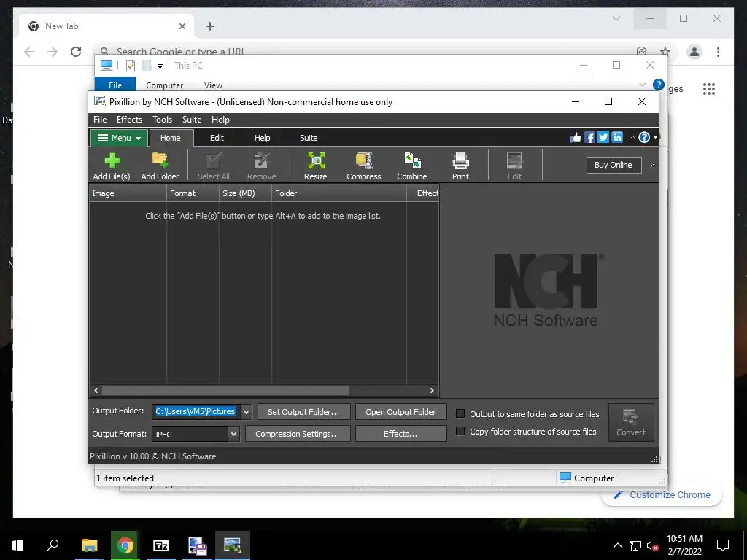Open the Tools menu
This screenshot has height=560, width=747.
pyautogui.click(x=163, y=120)
